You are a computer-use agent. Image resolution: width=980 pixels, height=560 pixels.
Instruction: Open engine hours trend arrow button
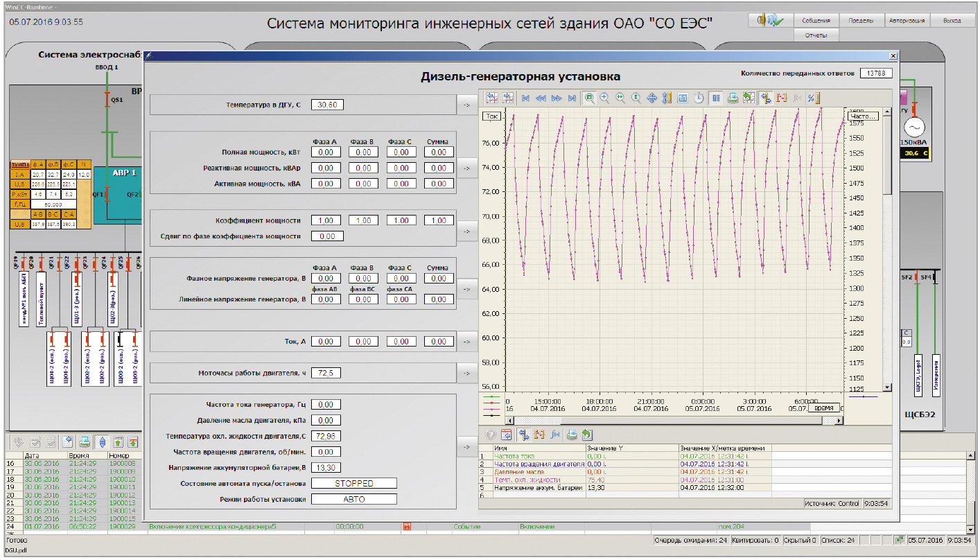pos(466,373)
